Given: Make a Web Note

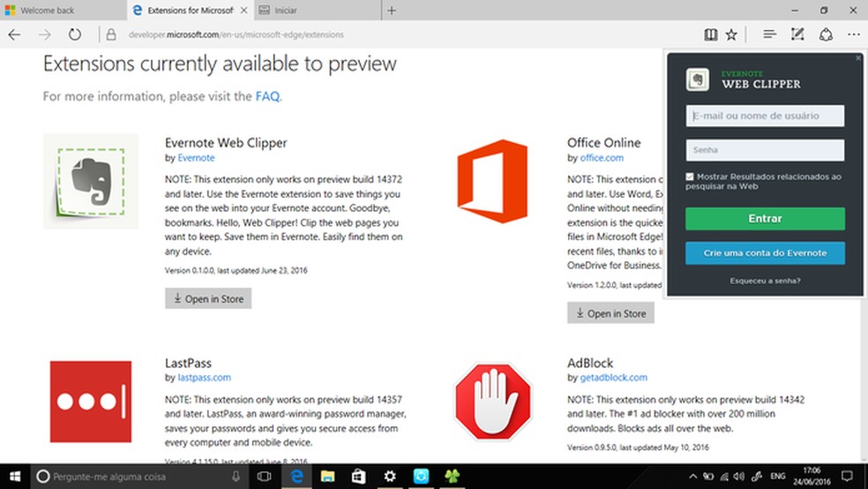Looking at the screenshot, I should 797,34.
